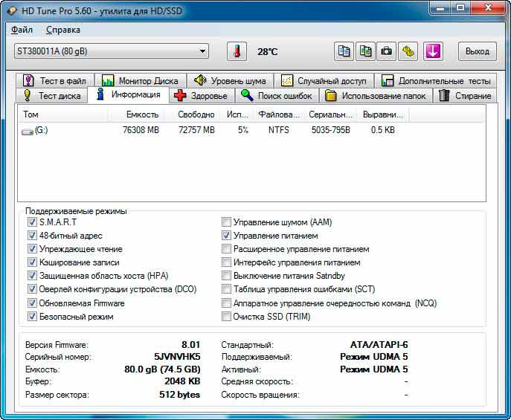511x420 pixels.
Task: Click the Свободно column header
Action: 193,114
